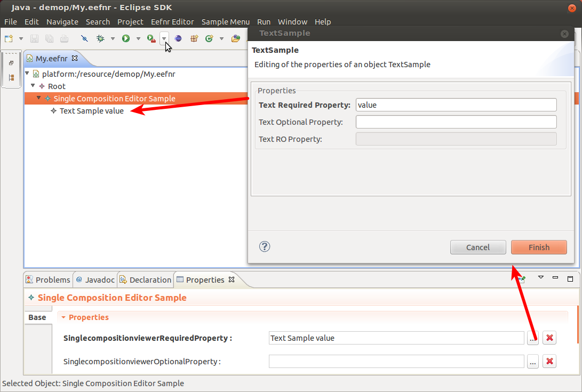582x392 pixels.
Task: Click the hierarchy view icon in the left sidebar
Action: coord(11,77)
